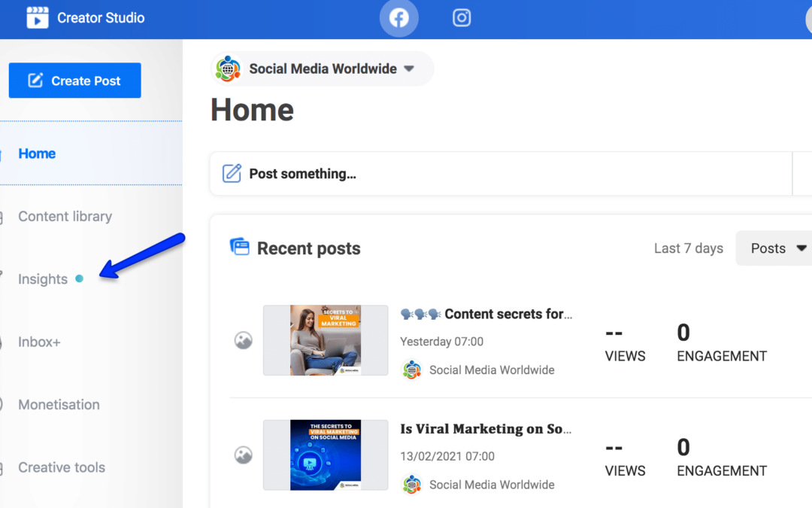Click the Insights new-feature dot indicator

[x=79, y=279]
